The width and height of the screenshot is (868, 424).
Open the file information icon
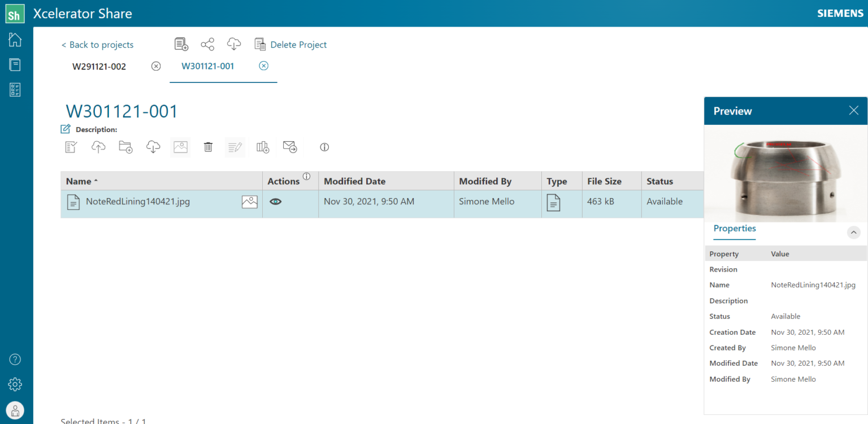(324, 147)
